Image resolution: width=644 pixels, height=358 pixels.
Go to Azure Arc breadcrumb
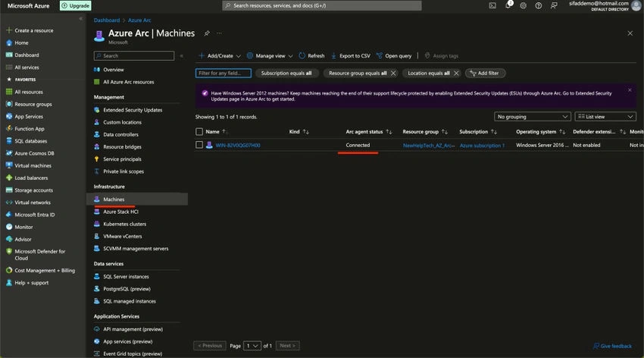(139, 20)
